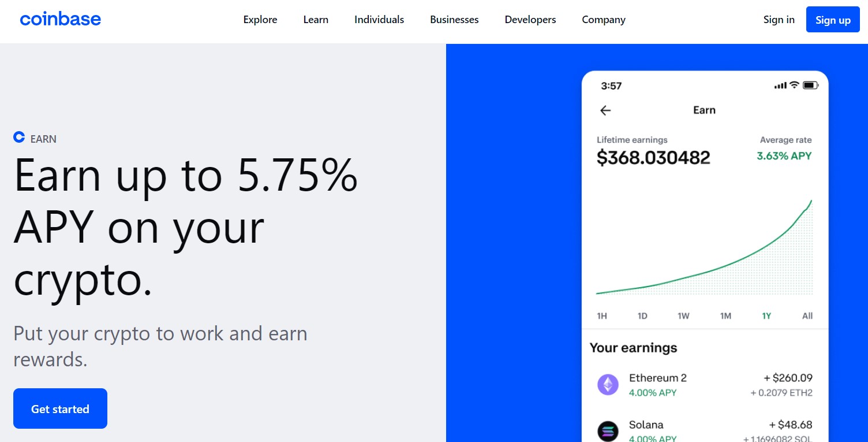Click the Solana coin icon
868x442 pixels.
coord(608,430)
